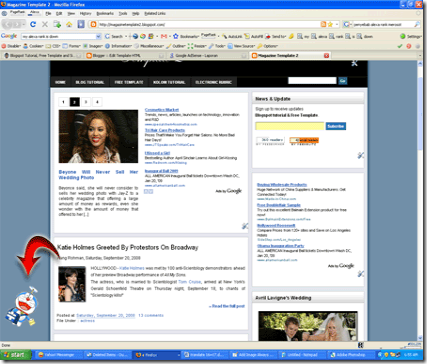Open the Cookies dropdown menu

[33, 46]
